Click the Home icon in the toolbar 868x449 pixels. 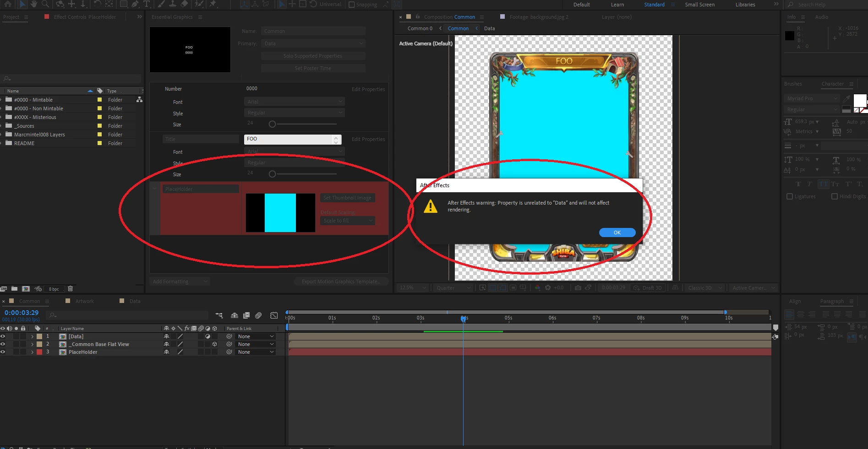tap(8, 4)
